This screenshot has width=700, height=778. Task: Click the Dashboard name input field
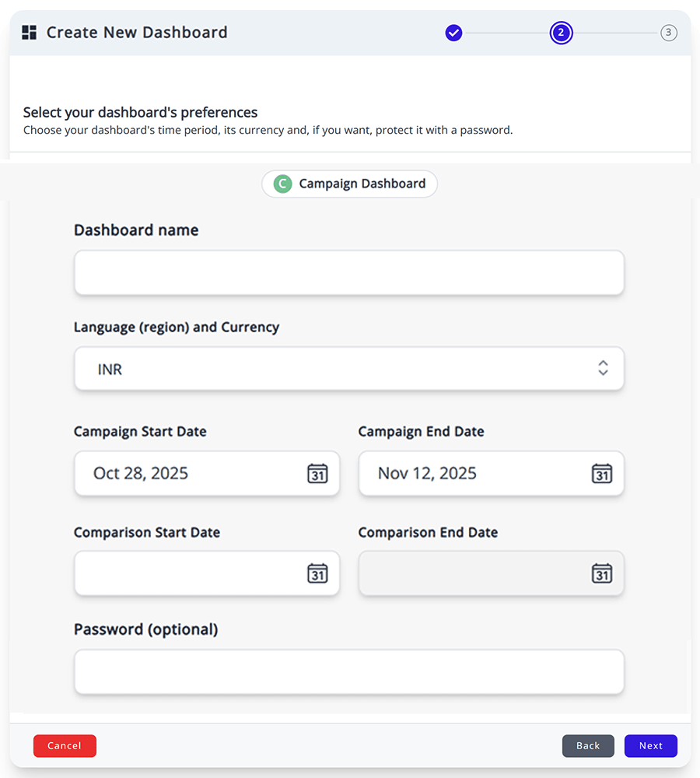[348, 272]
